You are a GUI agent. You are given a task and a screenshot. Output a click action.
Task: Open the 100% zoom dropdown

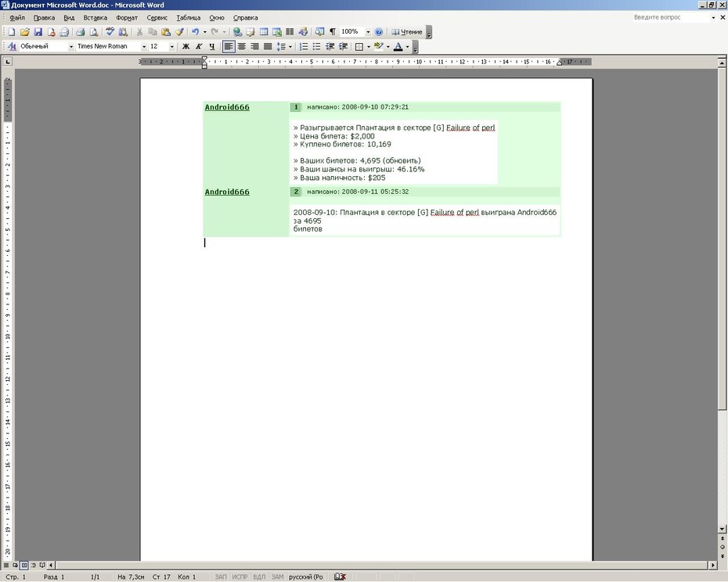tap(368, 32)
